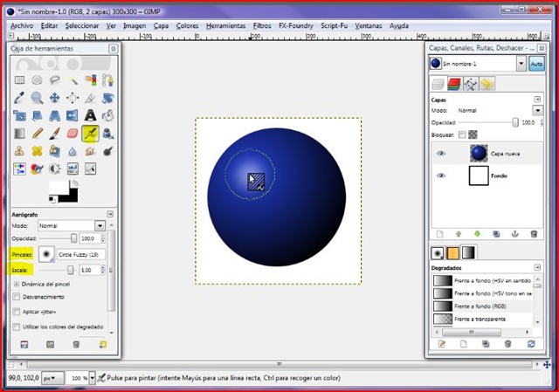Image resolution: width=559 pixels, height=392 pixels.
Task: Open the Colores menu
Action: tap(187, 26)
